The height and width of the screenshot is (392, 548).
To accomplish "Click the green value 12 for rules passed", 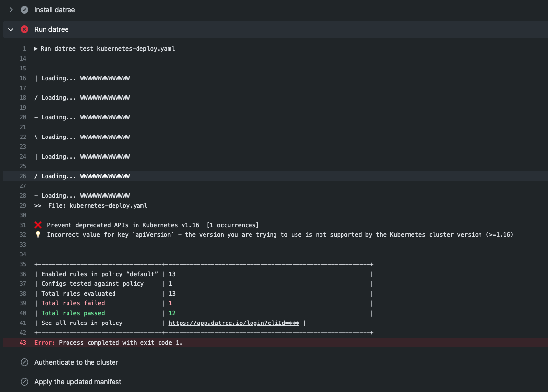I will point(172,313).
